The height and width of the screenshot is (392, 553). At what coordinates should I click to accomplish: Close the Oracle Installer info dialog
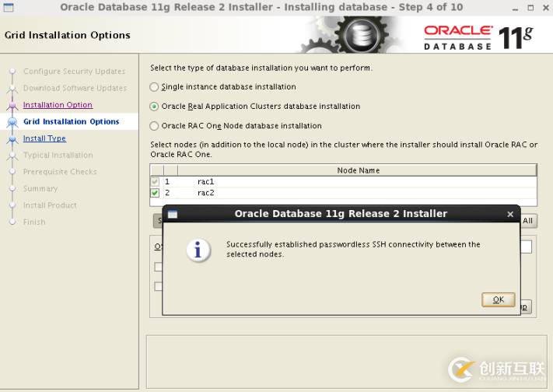tap(510, 214)
